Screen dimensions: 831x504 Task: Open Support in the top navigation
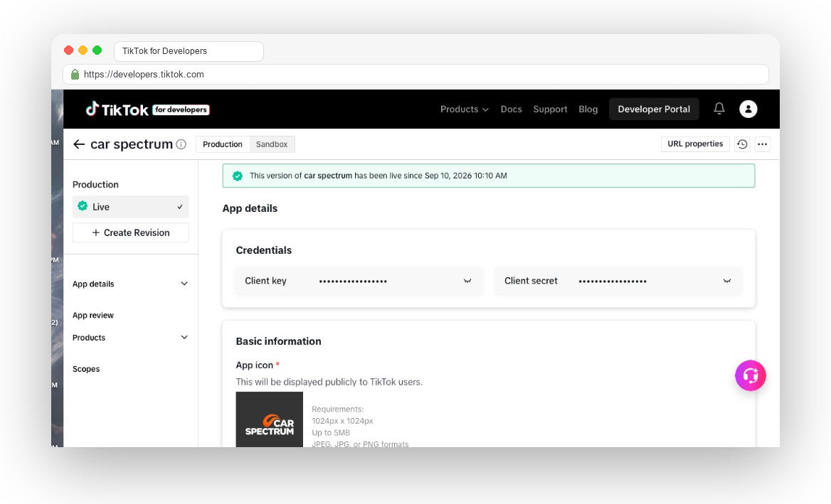pyautogui.click(x=550, y=109)
